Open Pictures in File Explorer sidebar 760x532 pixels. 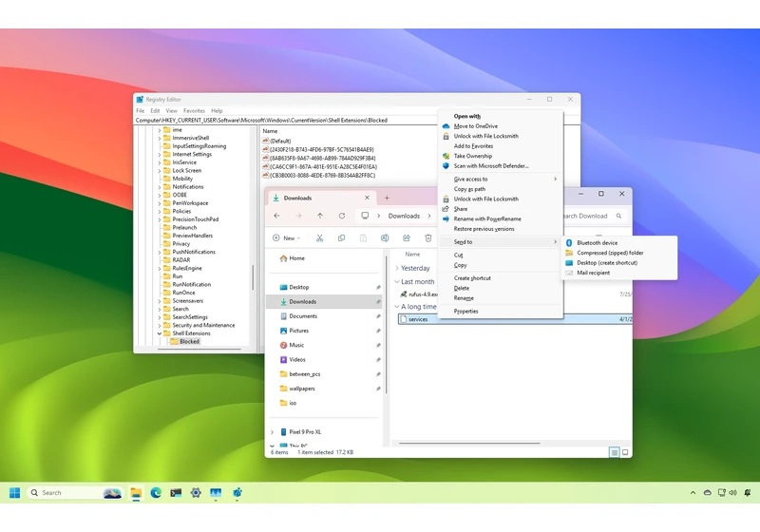click(x=324, y=331)
